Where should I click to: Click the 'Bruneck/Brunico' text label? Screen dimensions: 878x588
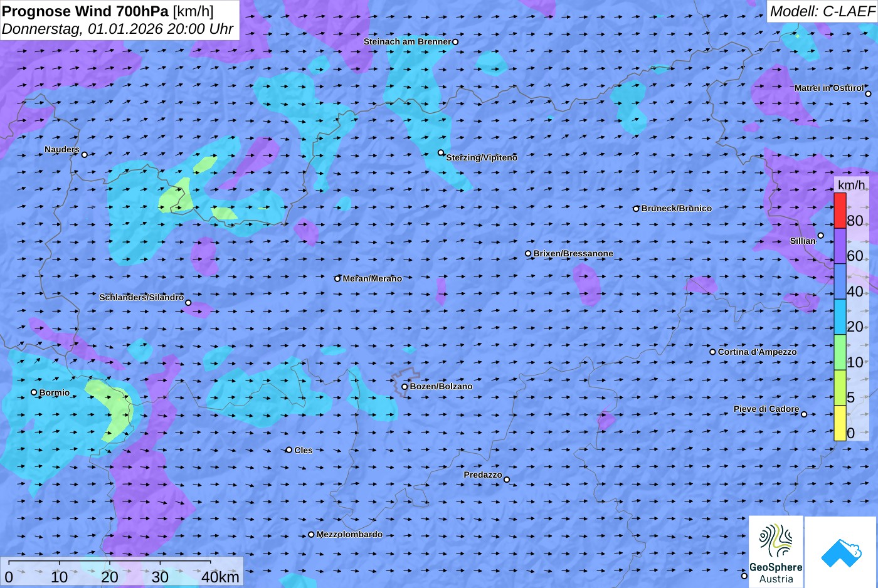[x=677, y=208]
